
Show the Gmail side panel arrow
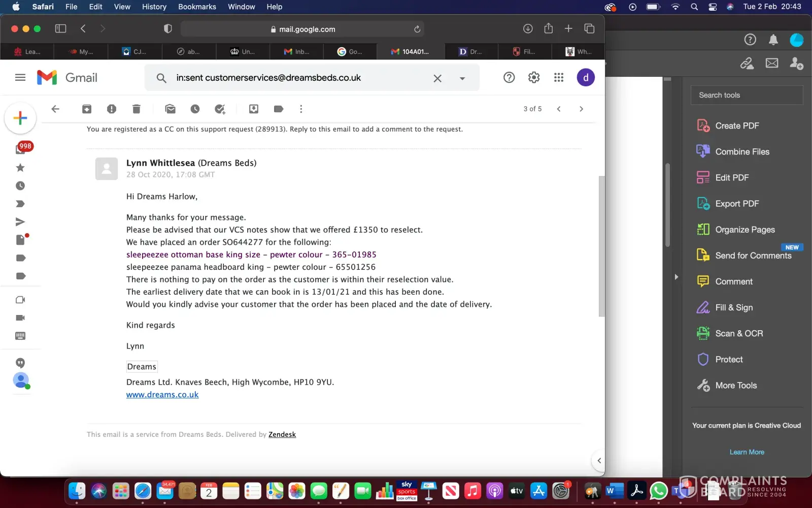click(599, 460)
